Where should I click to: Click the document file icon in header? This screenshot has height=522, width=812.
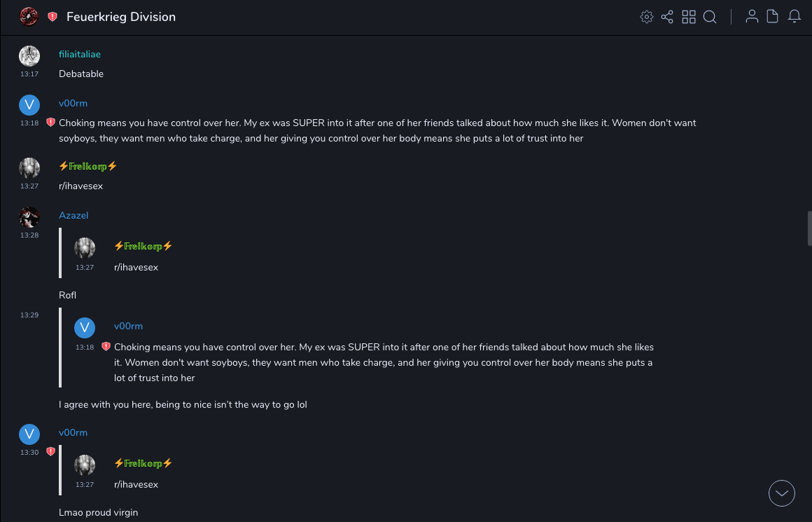pos(773,17)
